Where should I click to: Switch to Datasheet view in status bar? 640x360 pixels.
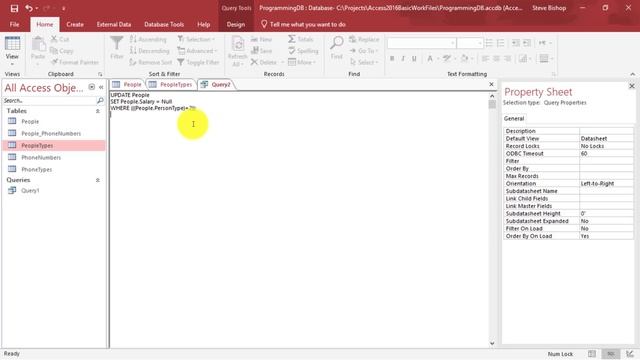pyautogui.click(x=592, y=354)
